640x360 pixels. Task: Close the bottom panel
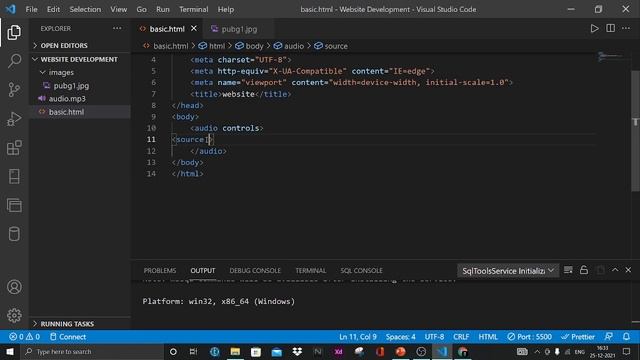click(x=628, y=270)
